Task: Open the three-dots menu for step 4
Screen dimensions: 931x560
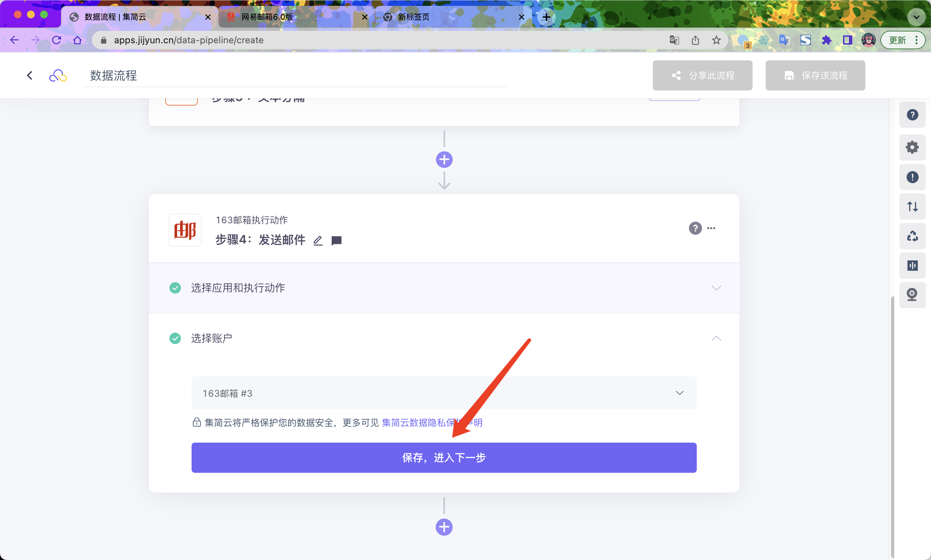Action: [711, 228]
